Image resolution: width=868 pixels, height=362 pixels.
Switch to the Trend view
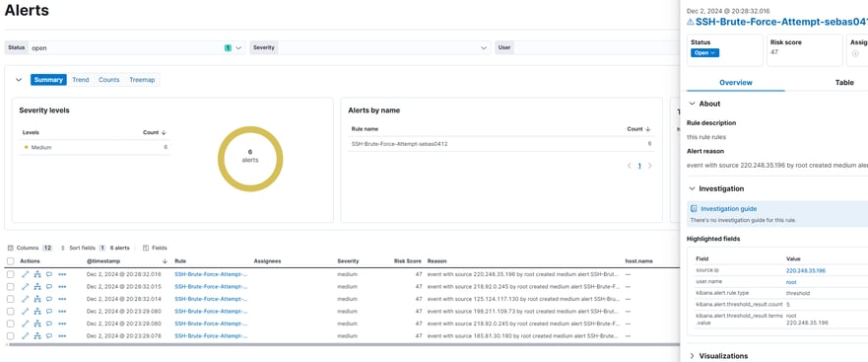80,80
